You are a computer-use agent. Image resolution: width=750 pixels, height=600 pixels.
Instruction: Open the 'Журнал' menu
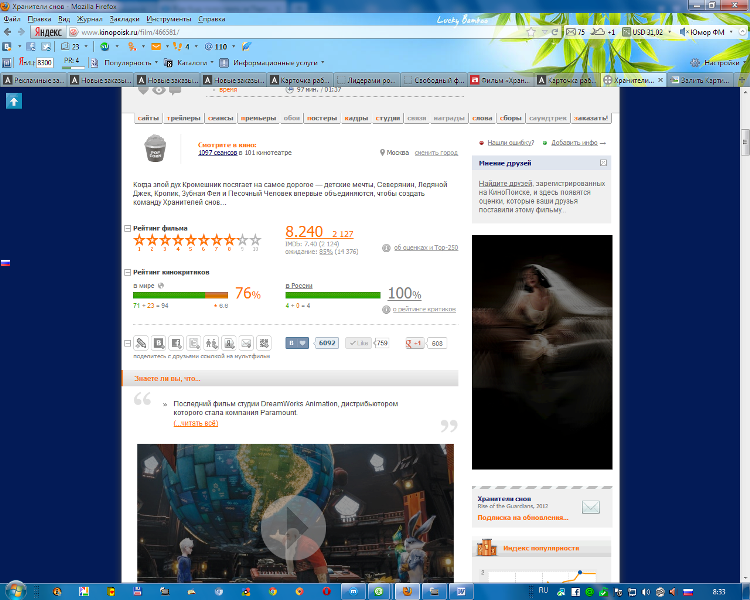coord(89,19)
